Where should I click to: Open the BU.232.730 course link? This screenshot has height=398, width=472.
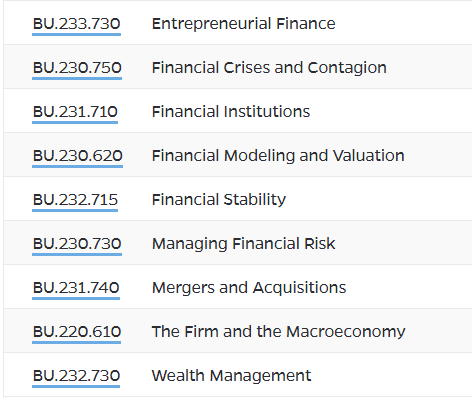pos(76,376)
